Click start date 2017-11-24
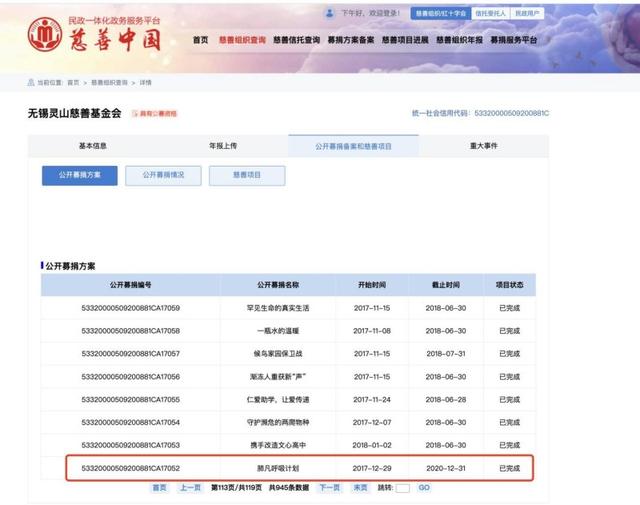The width and height of the screenshot is (640, 505). (x=372, y=399)
